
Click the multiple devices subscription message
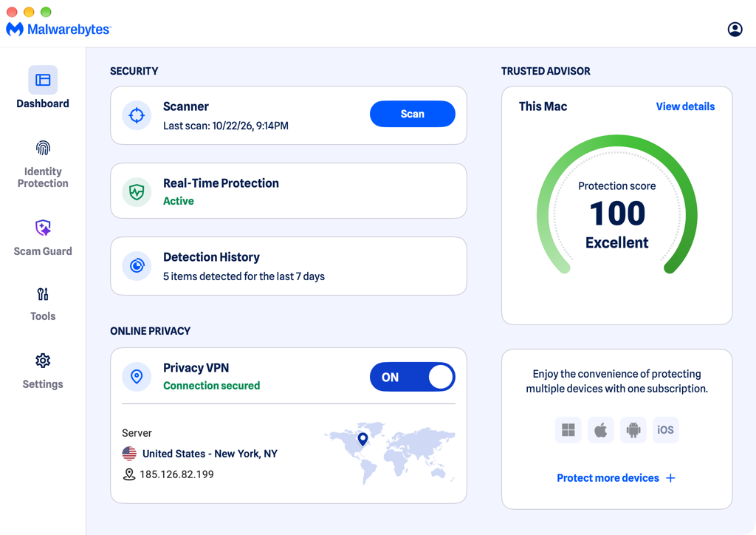[x=617, y=381]
